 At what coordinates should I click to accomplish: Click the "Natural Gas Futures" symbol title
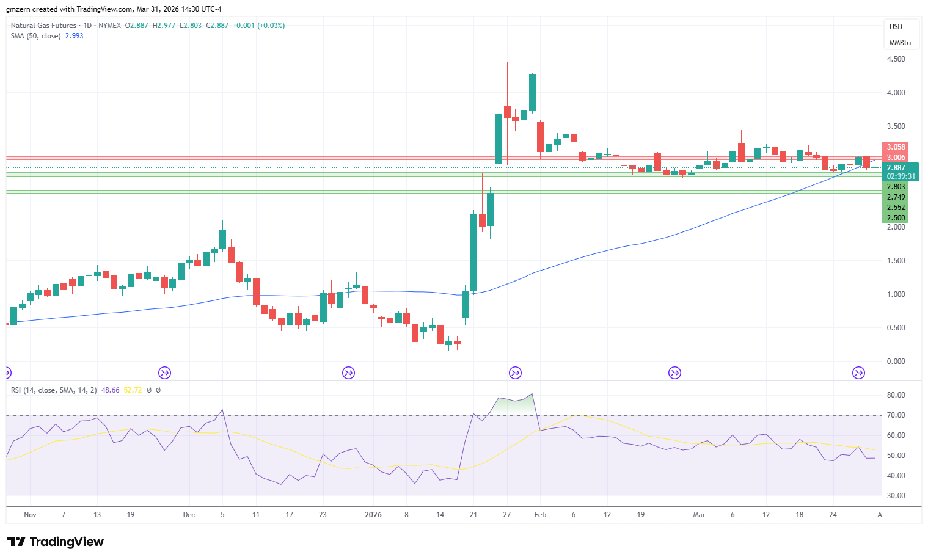[43, 26]
